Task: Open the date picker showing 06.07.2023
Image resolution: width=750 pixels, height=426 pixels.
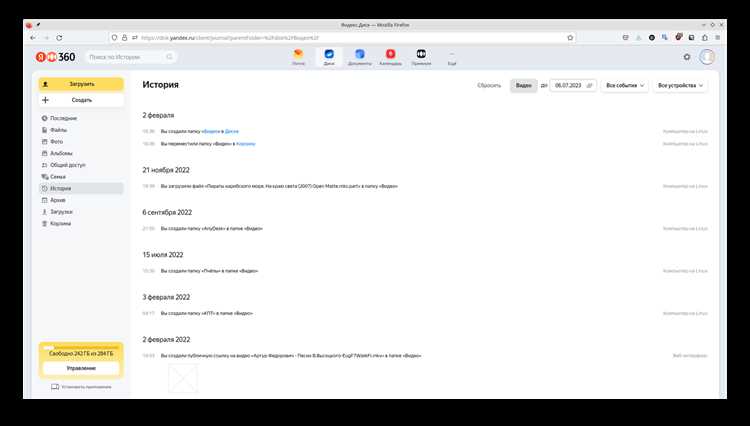Action: tap(573, 86)
